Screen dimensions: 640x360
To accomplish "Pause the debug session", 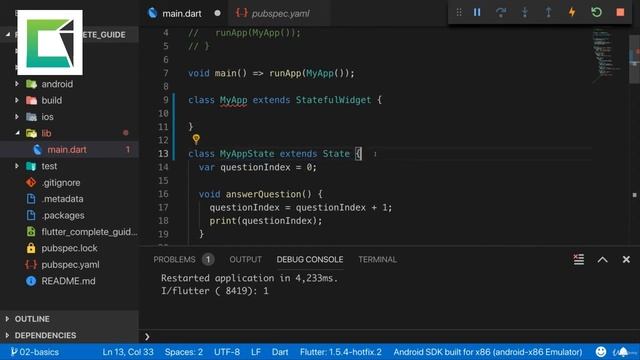I will pos(477,12).
